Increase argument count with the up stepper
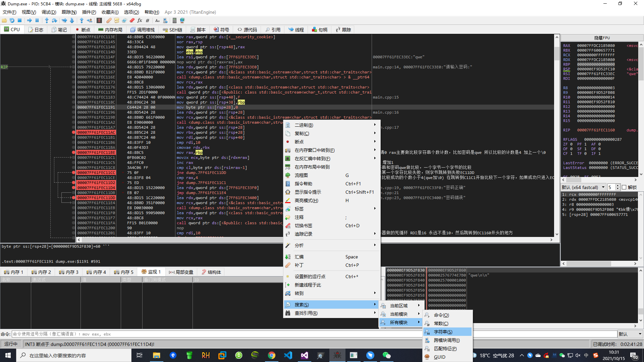The image size is (644, 362). pos(618,185)
